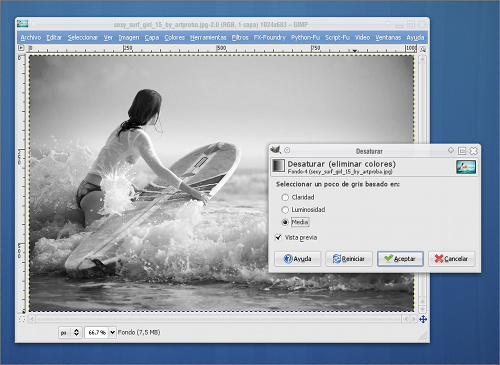This screenshot has height=365, width=500.
Task: Open the Capa menu
Action: click(x=152, y=37)
